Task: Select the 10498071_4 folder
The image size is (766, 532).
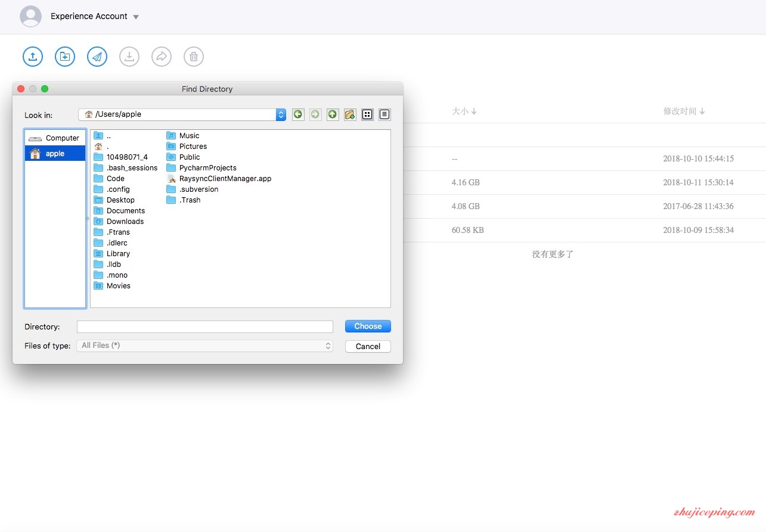Action: 120,157
